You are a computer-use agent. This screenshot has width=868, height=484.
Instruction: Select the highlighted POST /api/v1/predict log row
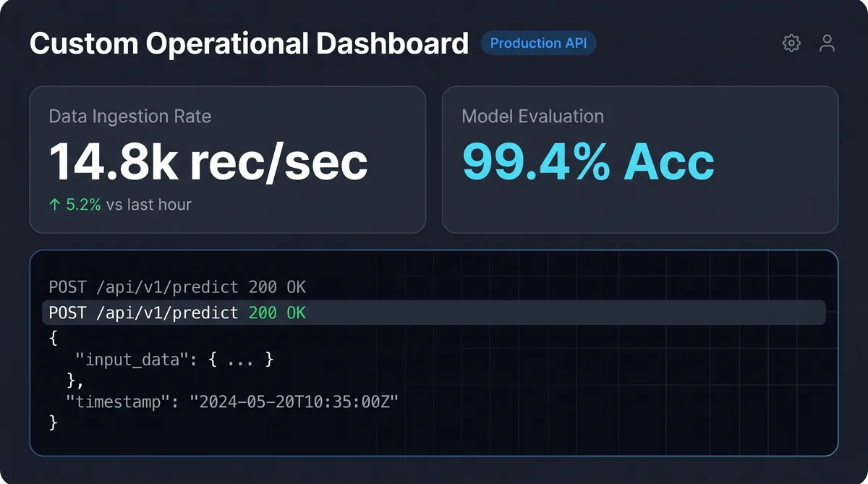pos(434,313)
